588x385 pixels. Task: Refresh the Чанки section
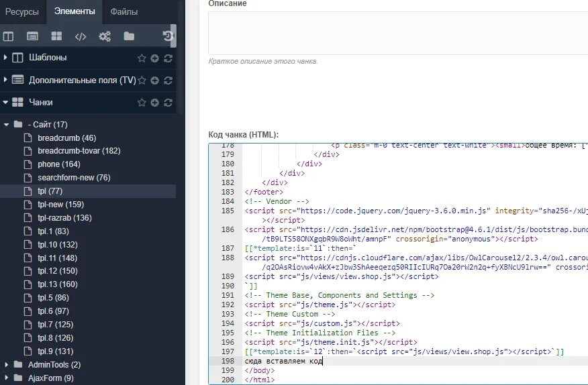pos(168,103)
